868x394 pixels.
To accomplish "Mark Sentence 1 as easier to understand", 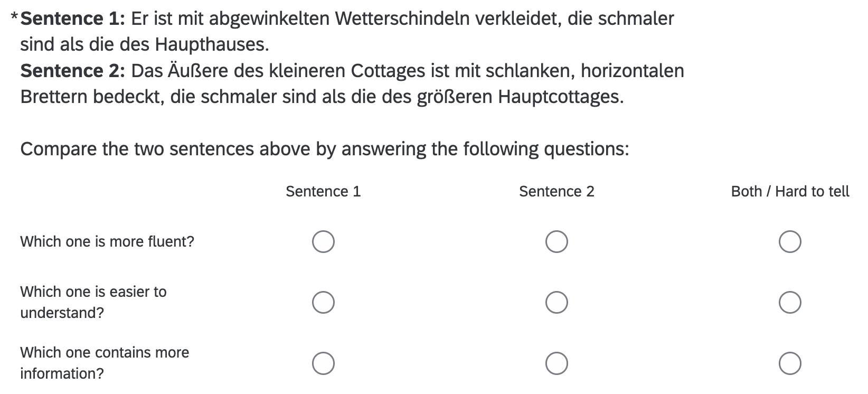I will coord(323,303).
